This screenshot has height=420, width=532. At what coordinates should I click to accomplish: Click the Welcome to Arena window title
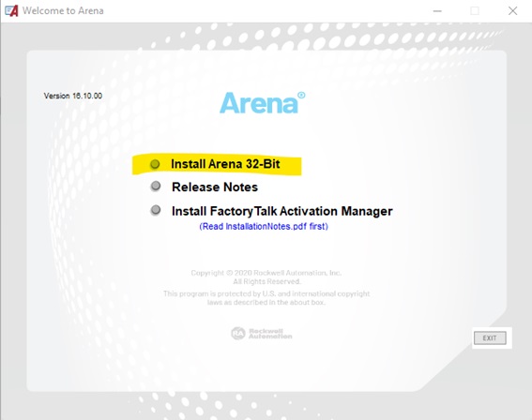63,11
